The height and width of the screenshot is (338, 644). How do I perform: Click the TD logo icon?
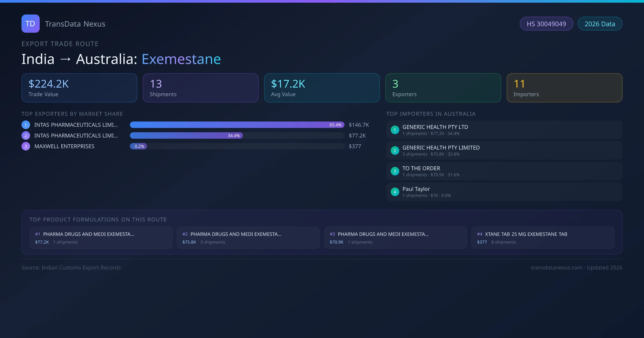click(x=30, y=24)
